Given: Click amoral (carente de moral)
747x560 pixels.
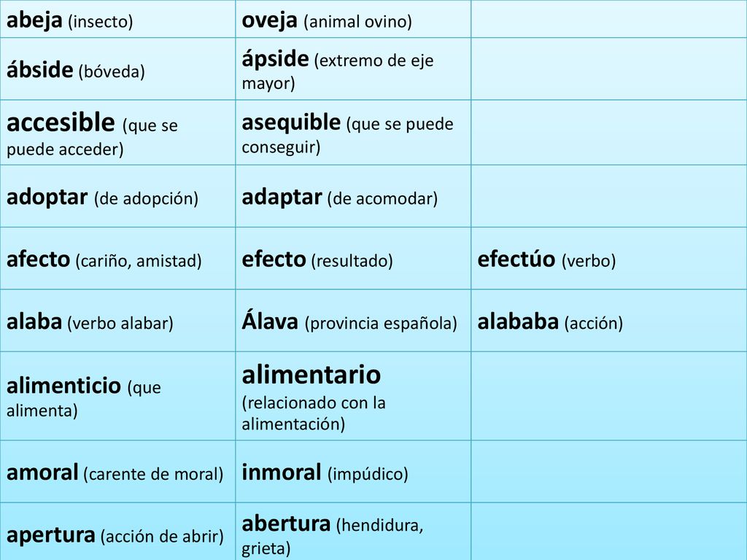Looking at the screenshot, I should pyautogui.click(x=115, y=472).
